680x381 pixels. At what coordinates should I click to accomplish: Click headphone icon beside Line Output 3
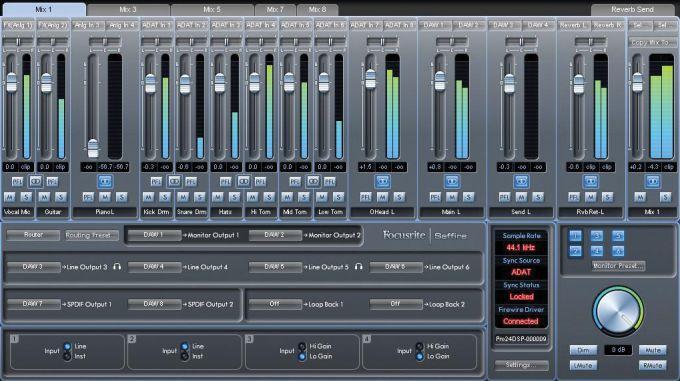pos(117,267)
